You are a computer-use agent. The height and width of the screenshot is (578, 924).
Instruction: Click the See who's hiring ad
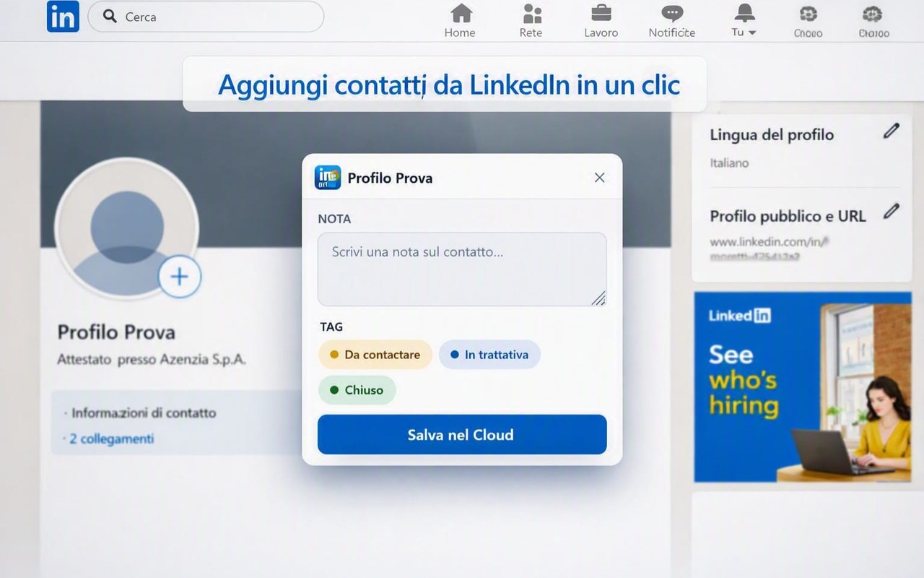[803, 387]
